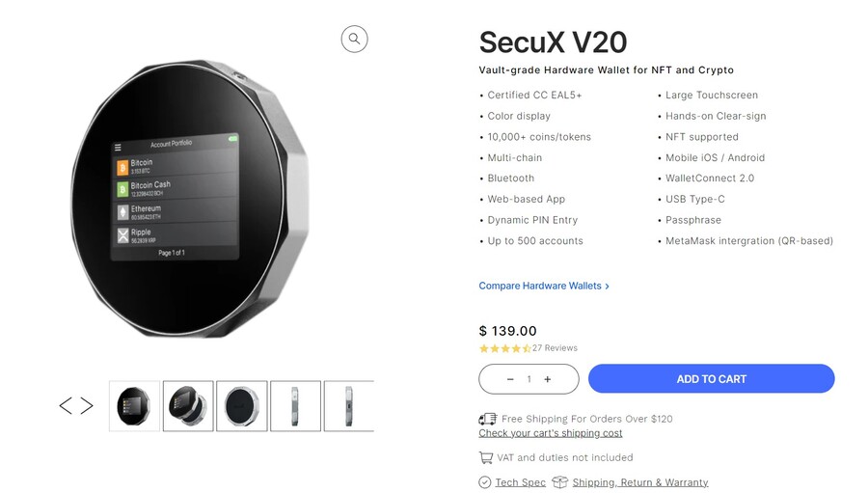Click the Tech Spec checkmark icon
This screenshot has width=868, height=493.
(x=485, y=482)
